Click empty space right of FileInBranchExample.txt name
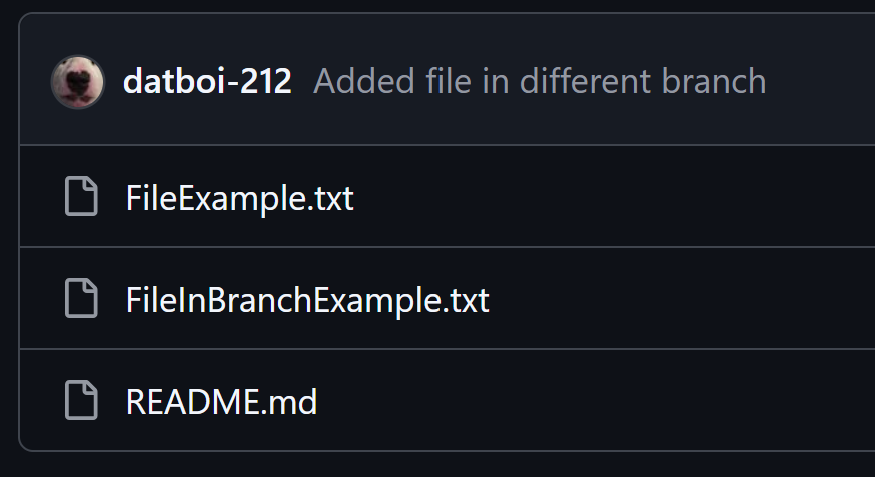 coord(680,300)
